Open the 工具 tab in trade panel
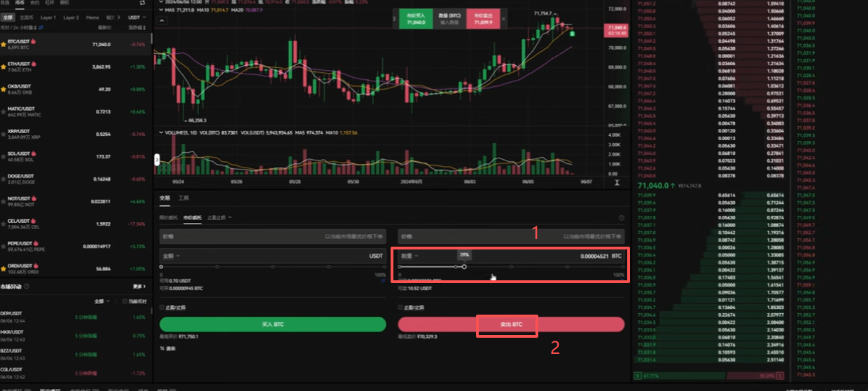This screenshot has height=391, width=868. pos(183,198)
